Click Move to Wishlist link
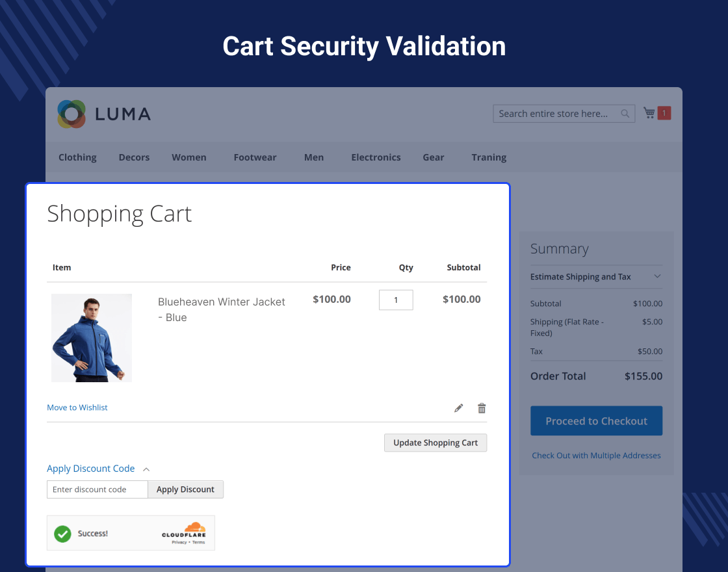The image size is (728, 572). (77, 407)
